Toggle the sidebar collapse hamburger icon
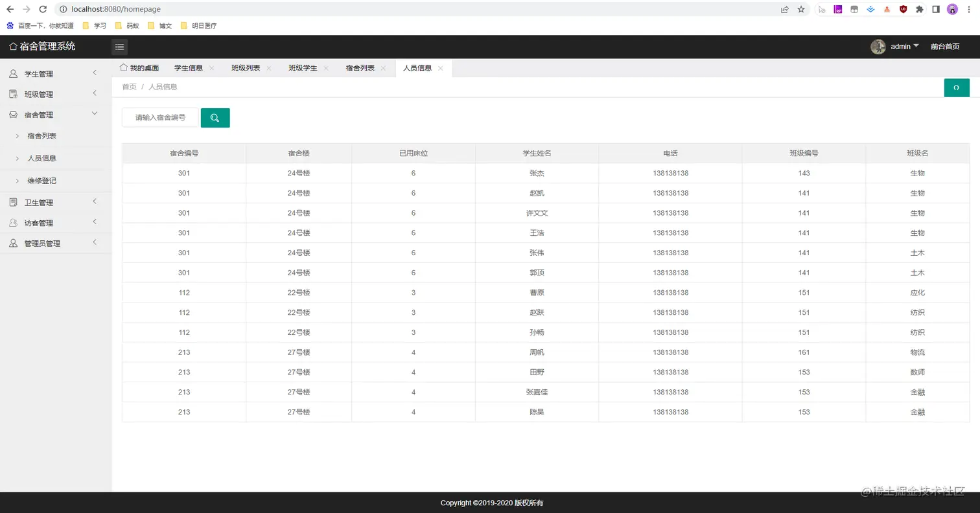Viewport: 980px width, 513px height. point(119,47)
